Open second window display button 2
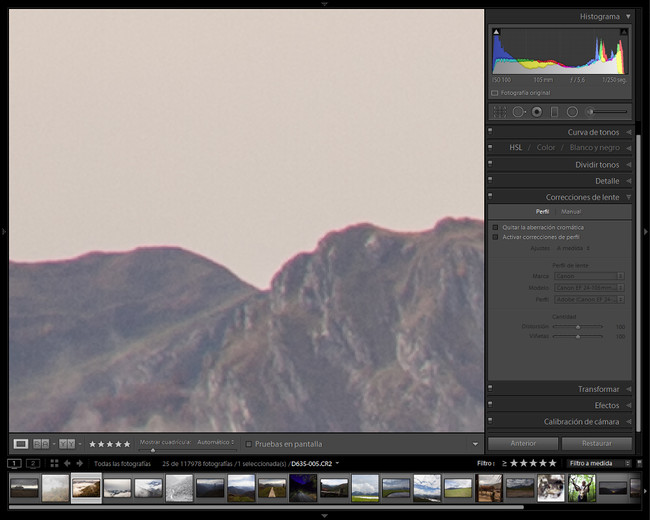The image size is (650, 520). 33,463
